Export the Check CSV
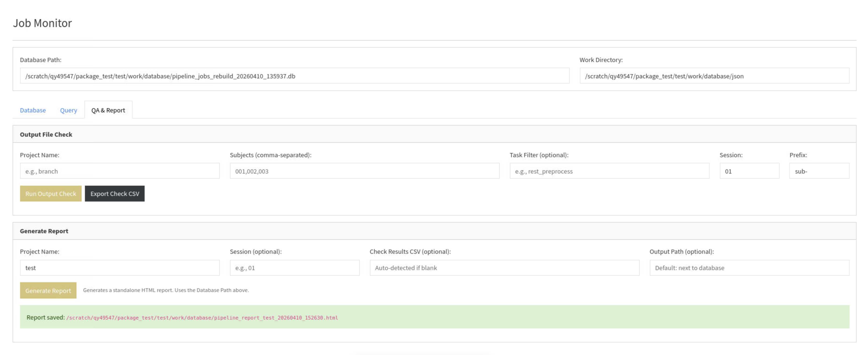 (x=115, y=194)
